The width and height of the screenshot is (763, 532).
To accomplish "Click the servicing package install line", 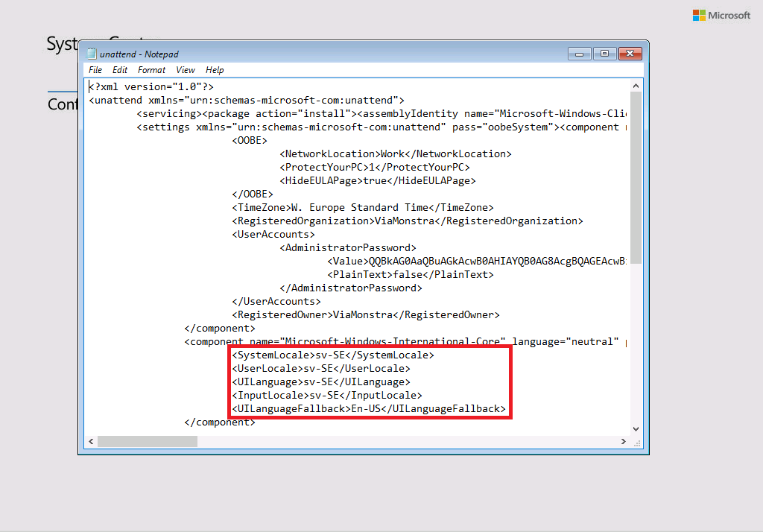I will [x=381, y=114].
